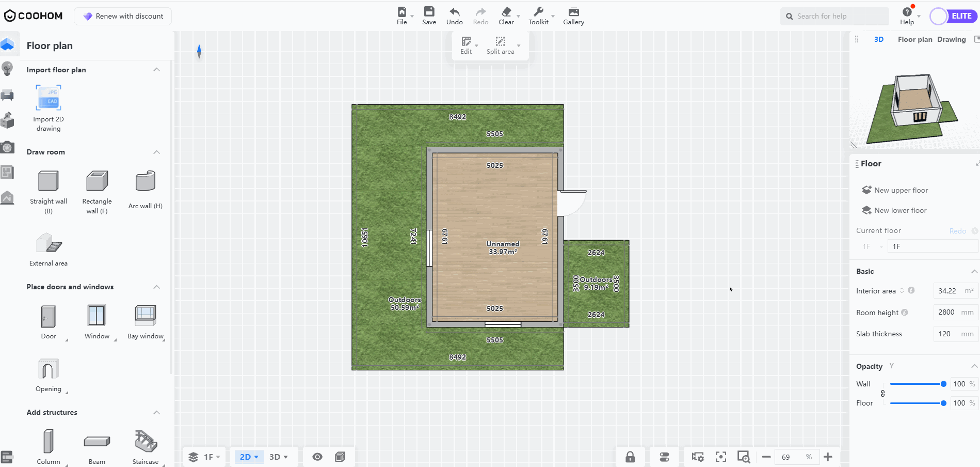Screen dimensions: 980x467
Task: Open the 1F floor selector dropdown
Action: (x=205, y=457)
